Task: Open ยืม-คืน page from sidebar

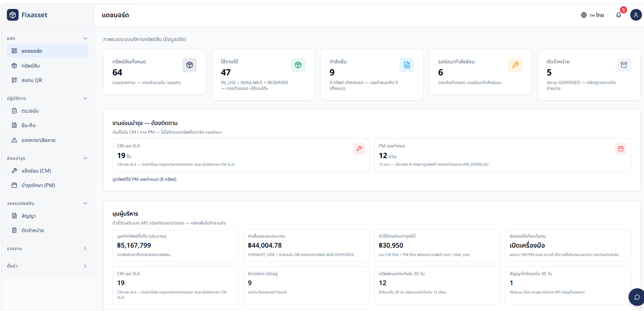Action: 48,125
